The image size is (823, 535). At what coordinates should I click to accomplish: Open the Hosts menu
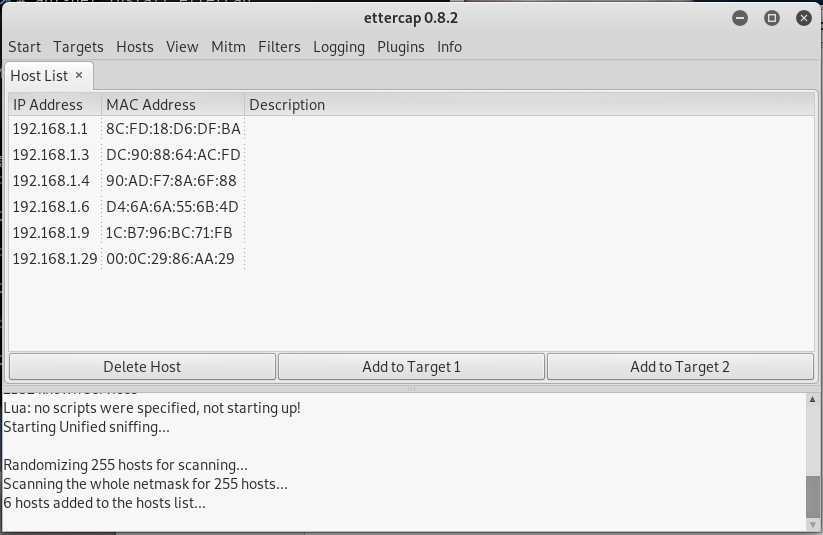click(135, 47)
